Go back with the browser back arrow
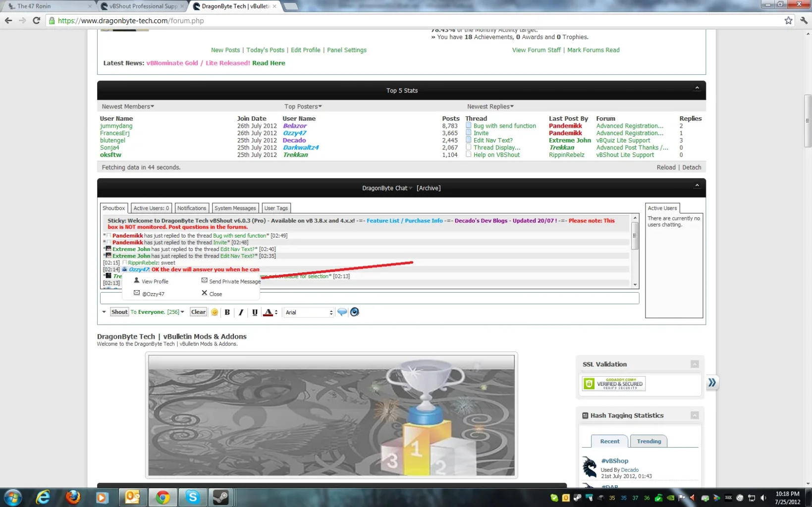The height and width of the screenshot is (507, 812). 8,20
